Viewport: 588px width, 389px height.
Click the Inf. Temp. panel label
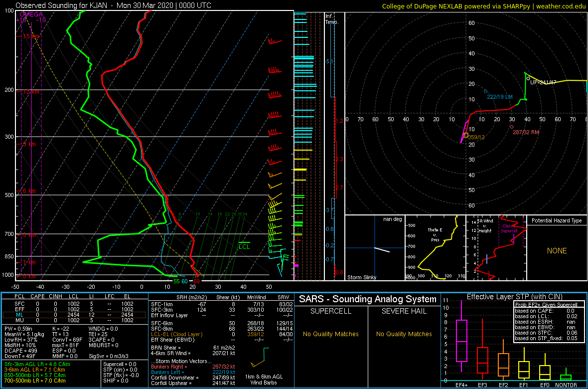(332, 19)
